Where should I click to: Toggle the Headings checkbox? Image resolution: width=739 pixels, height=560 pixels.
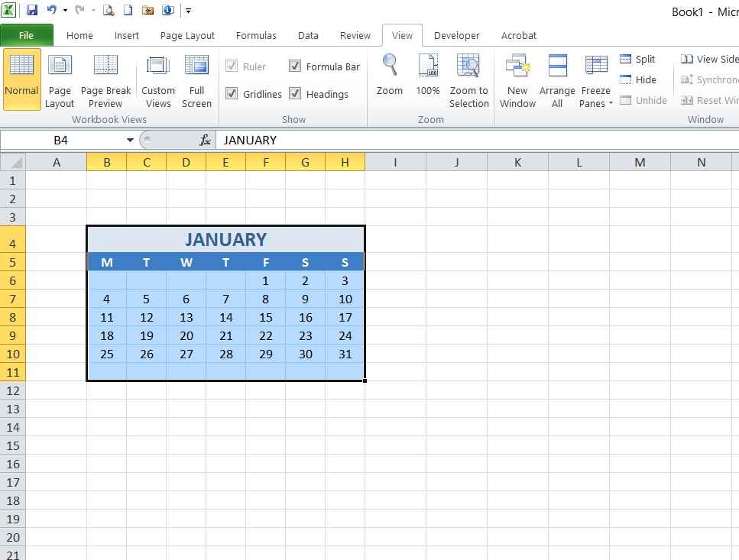pos(294,93)
